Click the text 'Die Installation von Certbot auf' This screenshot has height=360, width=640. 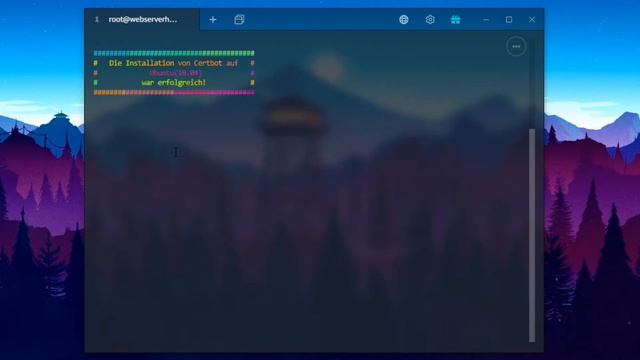point(173,63)
